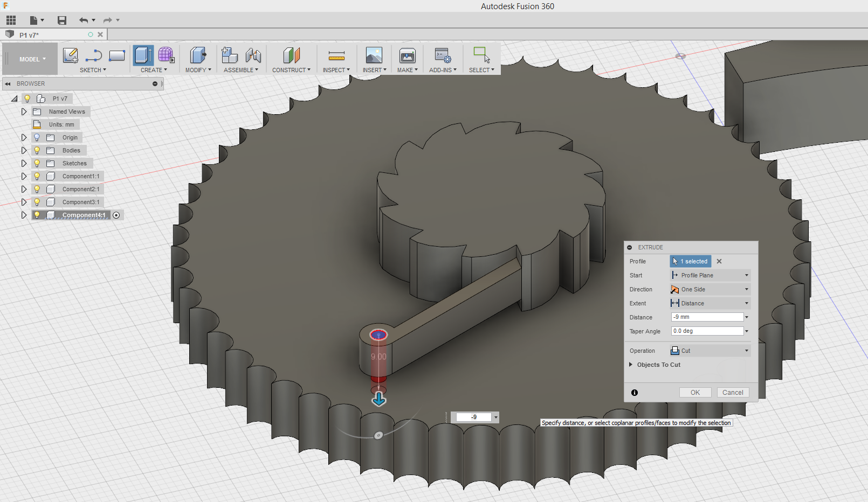
Task: Expand the Origin folder node
Action: point(24,137)
